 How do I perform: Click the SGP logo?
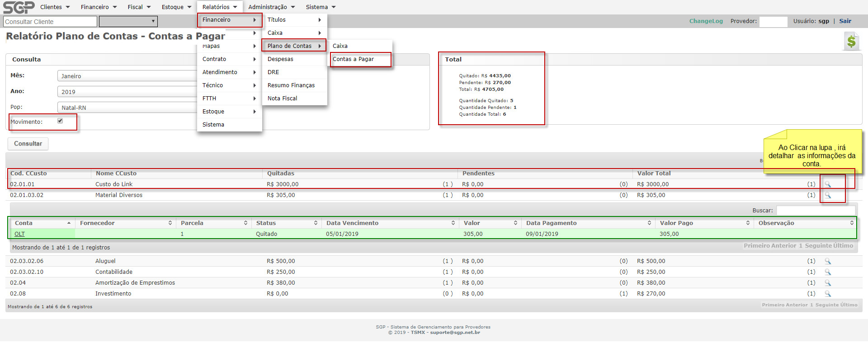pyautogui.click(x=19, y=7)
